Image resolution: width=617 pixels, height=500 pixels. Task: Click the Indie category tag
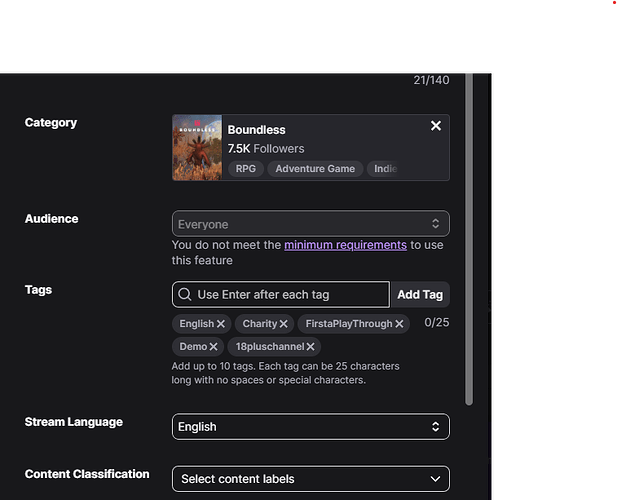click(x=385, y=169)
